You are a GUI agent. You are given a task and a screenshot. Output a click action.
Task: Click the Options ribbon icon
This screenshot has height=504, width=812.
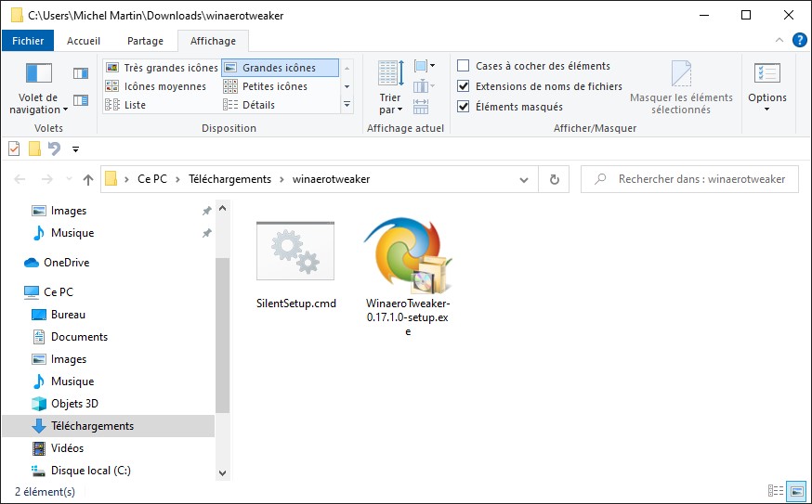766,74
